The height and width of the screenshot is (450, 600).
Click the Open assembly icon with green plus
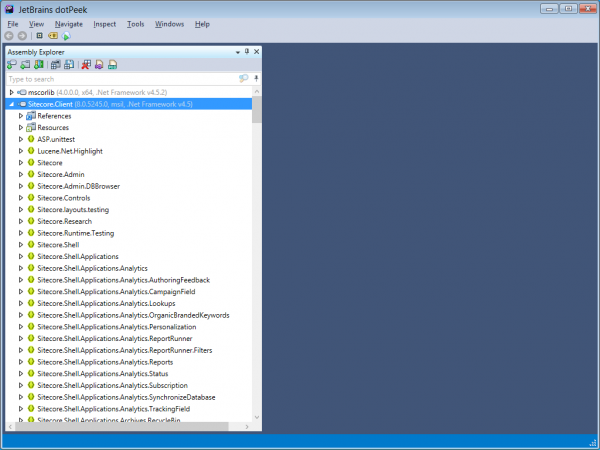pos(12,65)
